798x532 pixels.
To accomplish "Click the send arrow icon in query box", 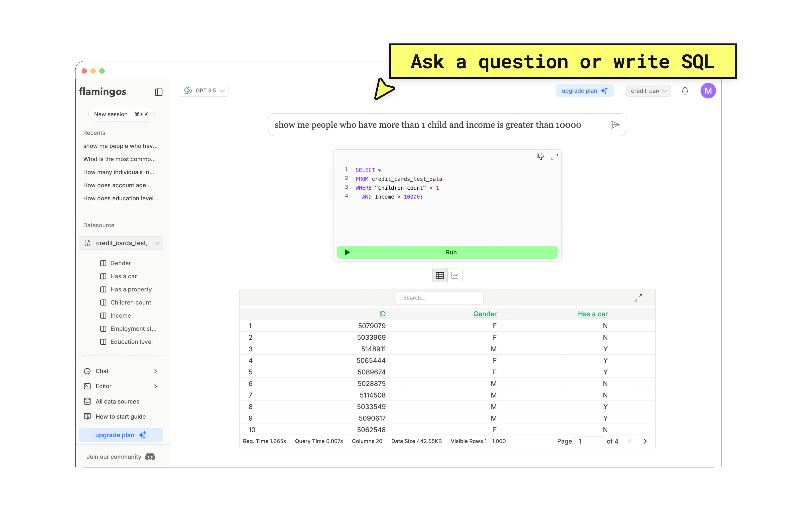I will [615, 125].
